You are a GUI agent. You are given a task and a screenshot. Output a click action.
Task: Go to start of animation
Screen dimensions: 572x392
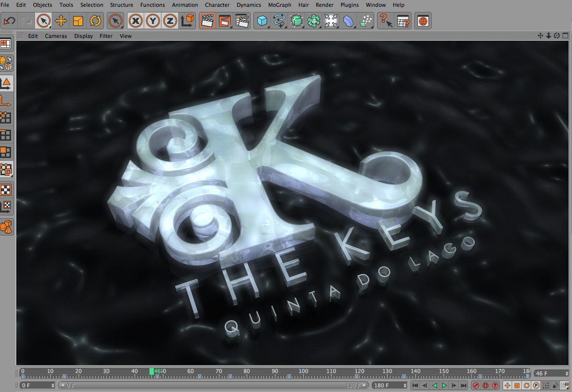[415, 385]
